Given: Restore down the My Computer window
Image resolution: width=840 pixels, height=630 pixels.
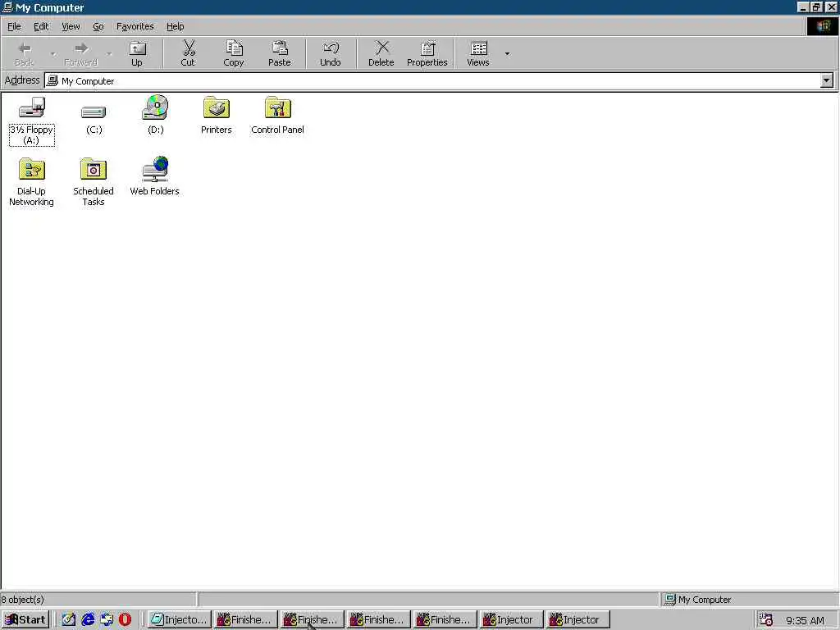Looking at the screenshot, I should 816,7.
